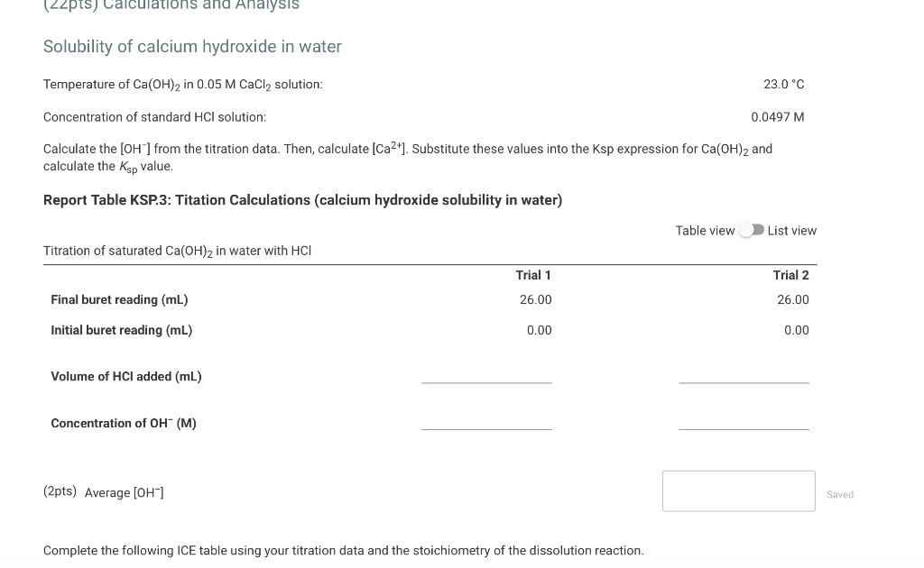The width and height of the screenshot is (924, 568).
Task: Click the Saved status indicator
Action: click(839, 494)
